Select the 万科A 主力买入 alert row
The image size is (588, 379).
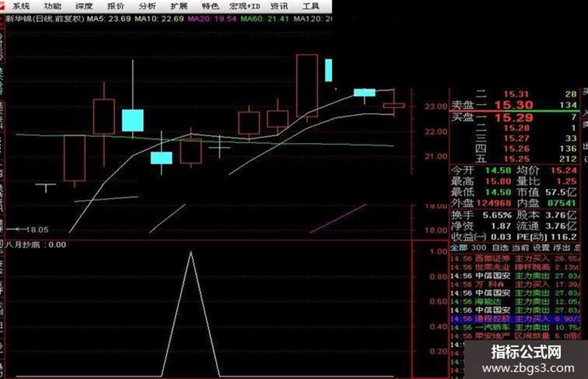pyautogui.click(x=515, y=284)
